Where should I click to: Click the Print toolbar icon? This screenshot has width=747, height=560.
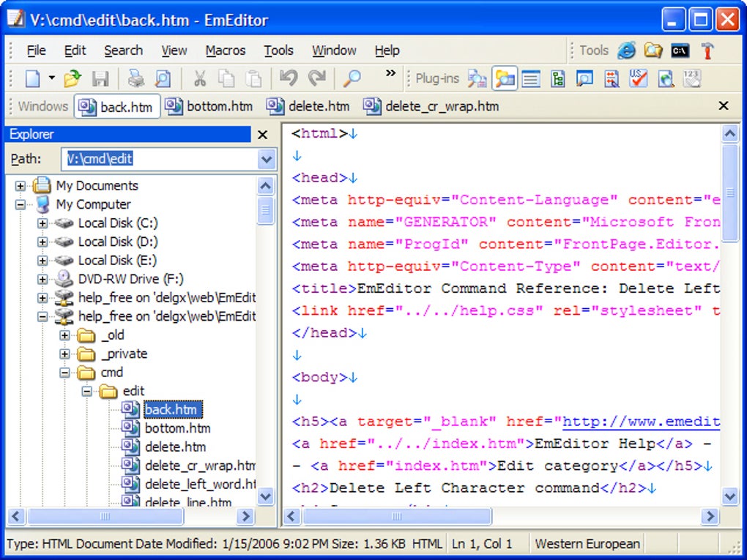tap(135, 78)
